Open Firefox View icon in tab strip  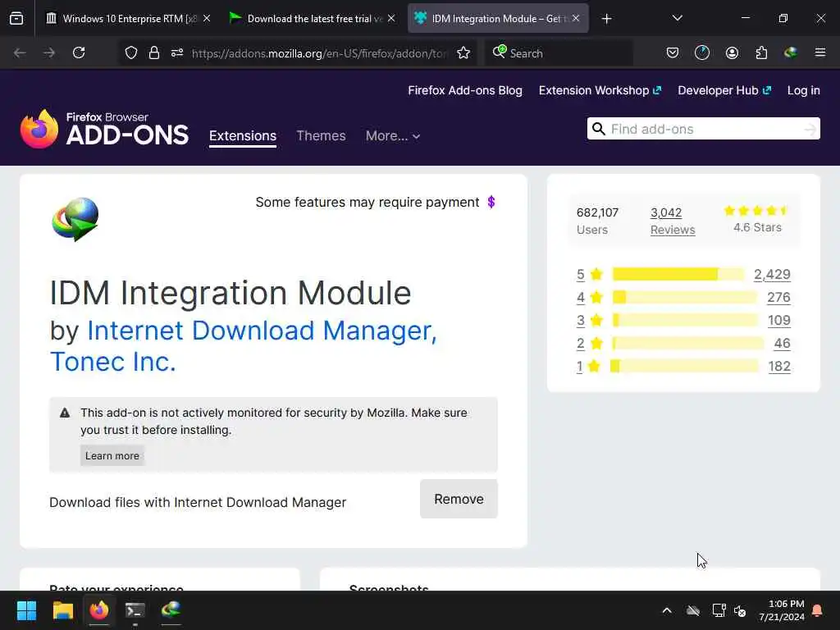coord(16,19)
